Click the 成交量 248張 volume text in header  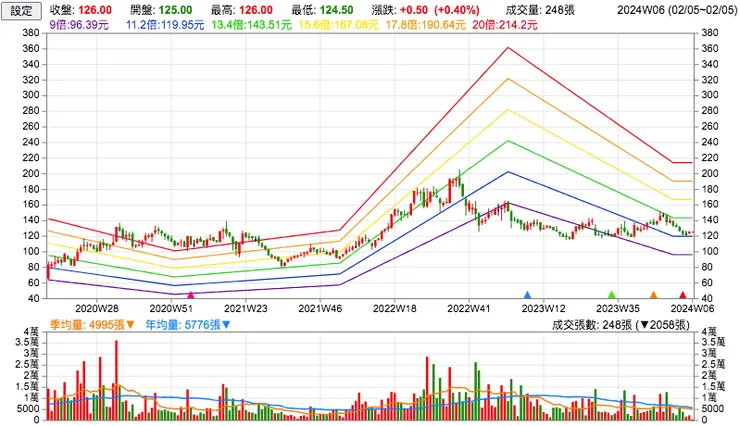[x=540, y=10]
